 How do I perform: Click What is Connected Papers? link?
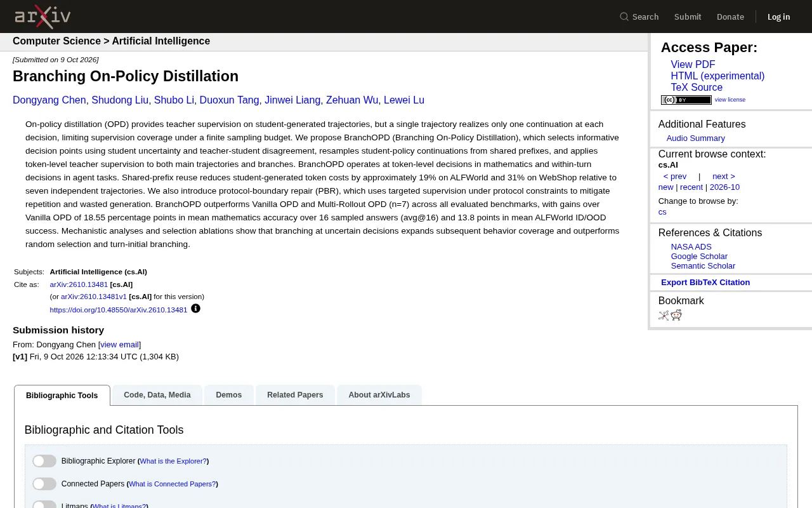click(173, 484)
